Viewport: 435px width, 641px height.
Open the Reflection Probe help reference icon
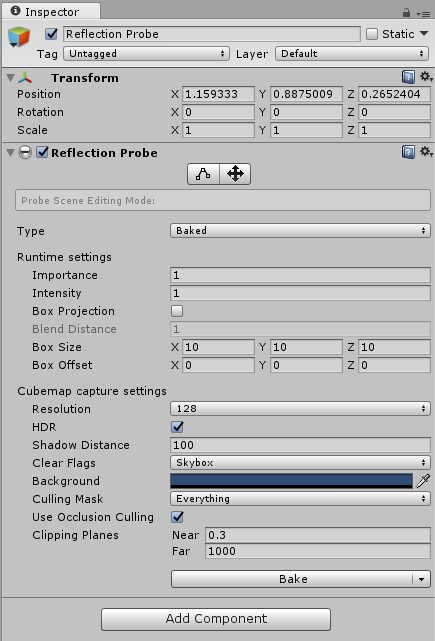pyautogui.click(x=408, y=152)
